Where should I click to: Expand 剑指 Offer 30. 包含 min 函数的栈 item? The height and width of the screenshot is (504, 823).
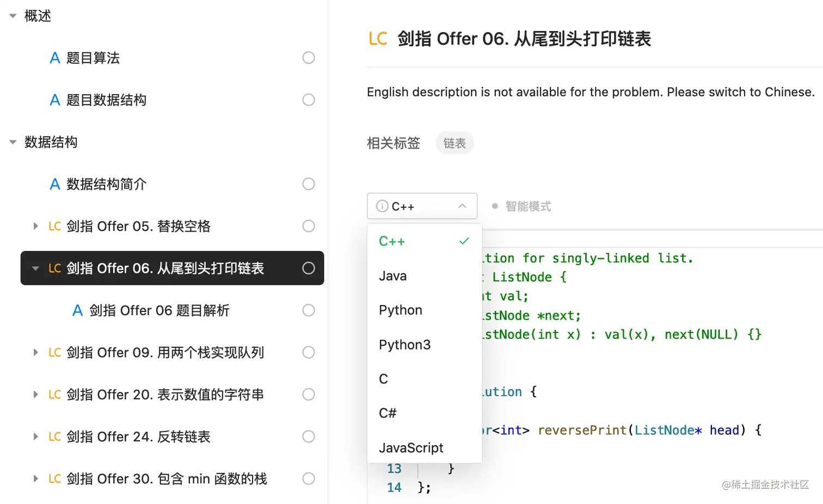[x=35, y=478]
